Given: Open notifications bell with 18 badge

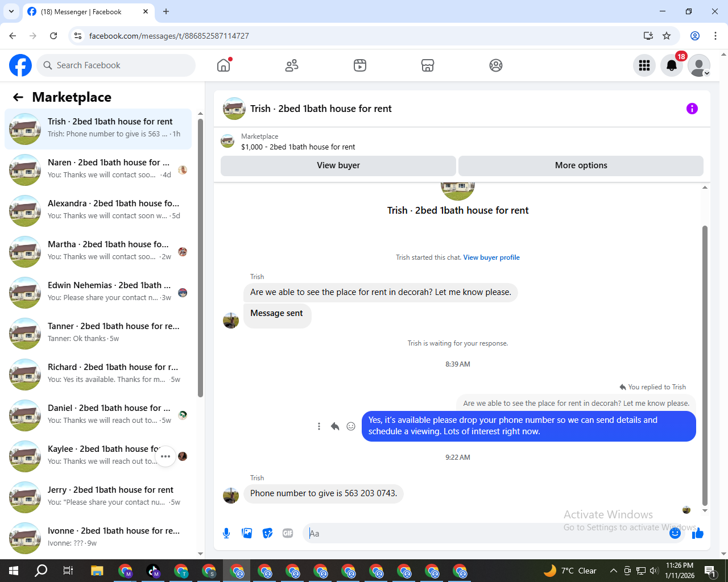Looking at the screenshot, I should [x=672, y=65].
